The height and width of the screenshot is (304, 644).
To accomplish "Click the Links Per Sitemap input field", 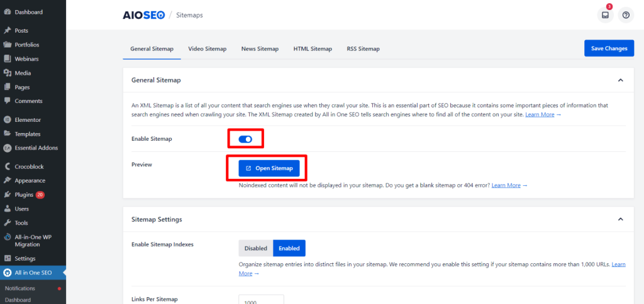I will [x=261, y=300].
